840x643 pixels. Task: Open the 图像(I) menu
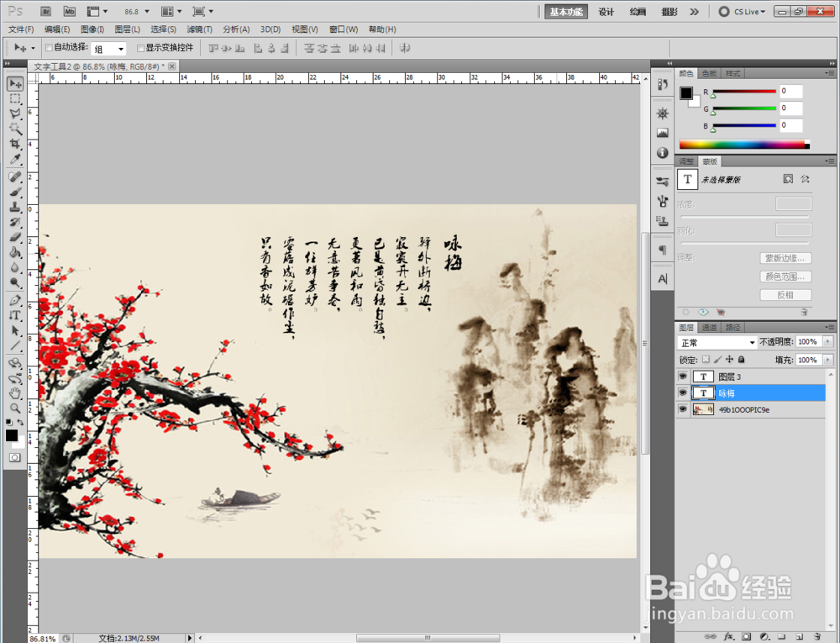[92, 29]
